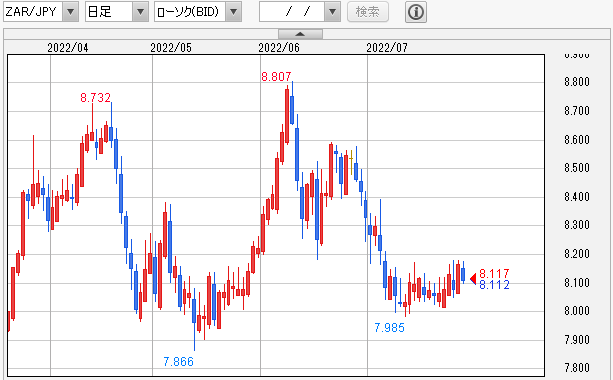Image resolution: width=613 pixels, height=380 pixels.
Task: Click the red current price arrow marker
Action: 473,279
